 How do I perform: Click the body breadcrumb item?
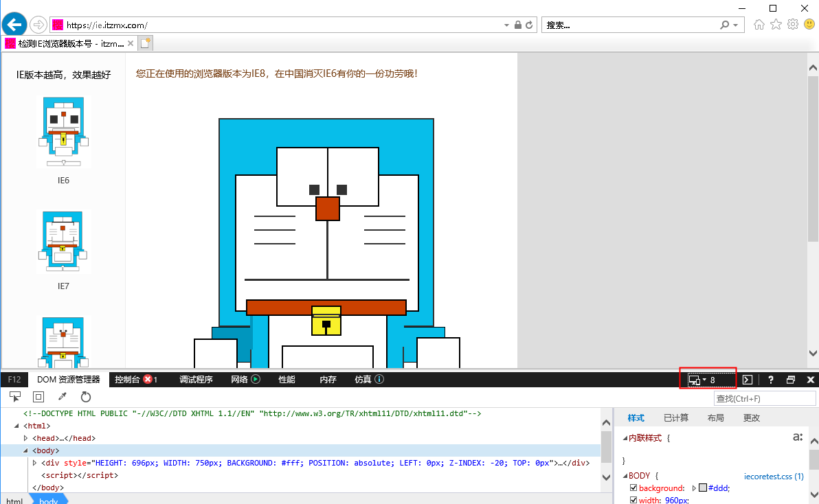[x=49, y=501]
